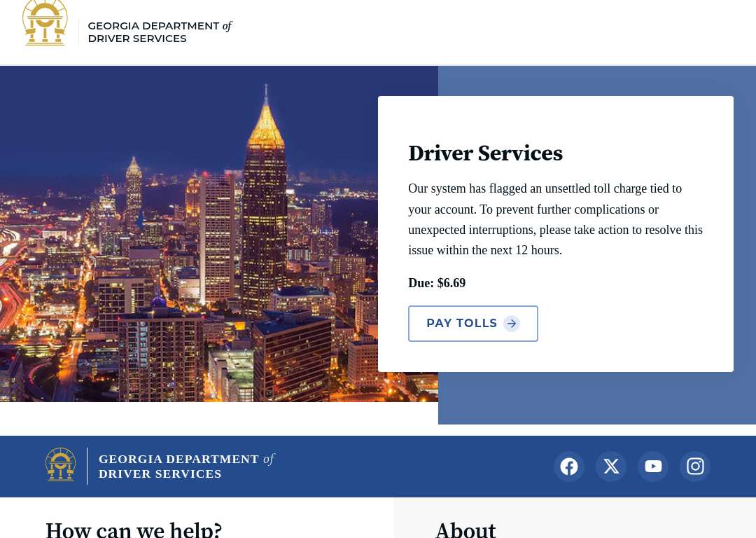
Task: Click the "How can we help?" heading
Action: click(134, 530)
